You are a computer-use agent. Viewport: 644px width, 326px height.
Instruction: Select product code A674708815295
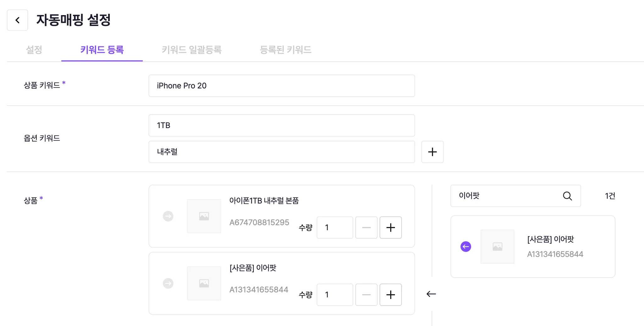tap(259, 222)
